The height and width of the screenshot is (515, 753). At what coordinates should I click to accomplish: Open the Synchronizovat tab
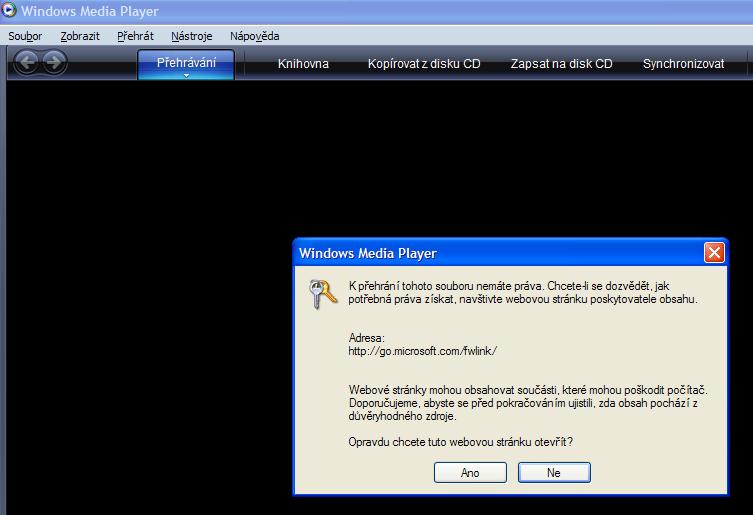pyautogui.click(x=683, y=64)
